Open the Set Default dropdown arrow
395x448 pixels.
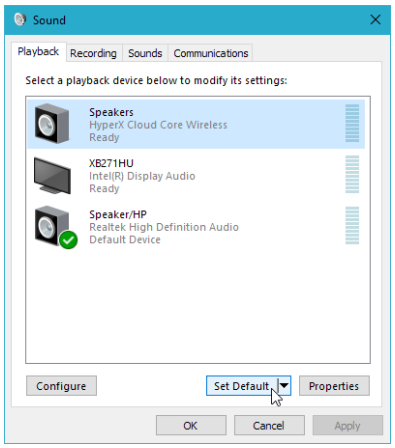tap(284, 386)
